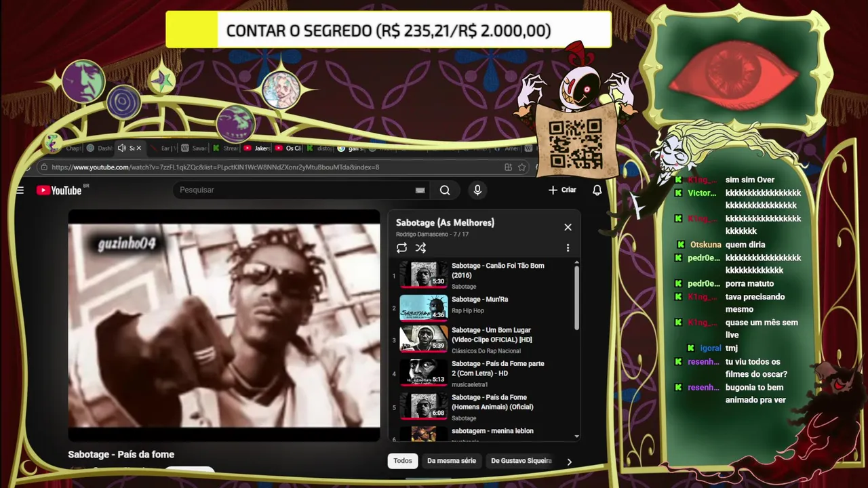Click the channel name musicaeletra1

[x=470, y=385]
